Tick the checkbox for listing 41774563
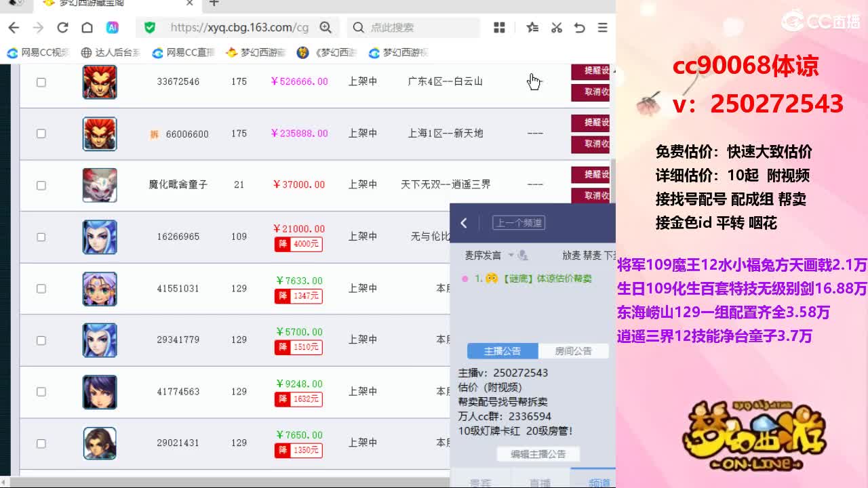Screen dimensions: 868x488 pos(41,392)
